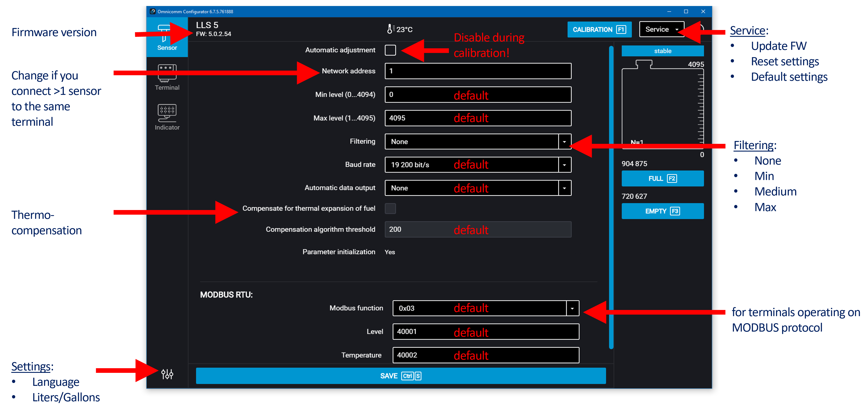Click the Max level input field

[478, 118]
